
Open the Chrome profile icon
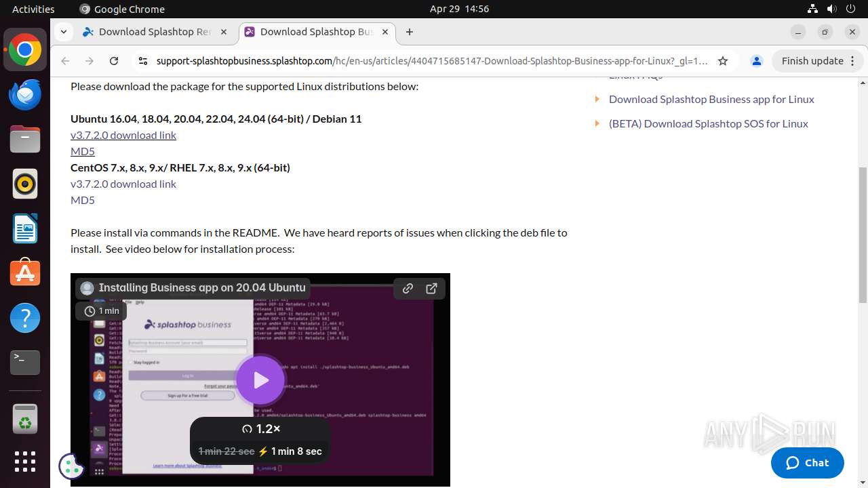[756, 61]
